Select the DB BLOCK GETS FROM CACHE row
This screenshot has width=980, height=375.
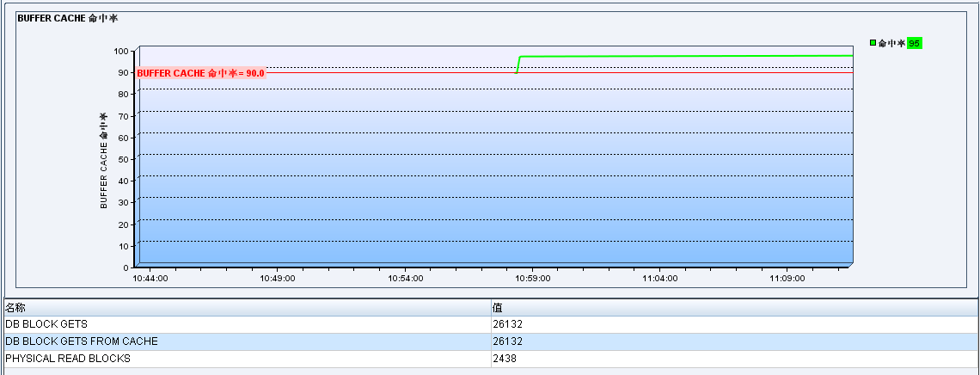(x=82, y=341)
